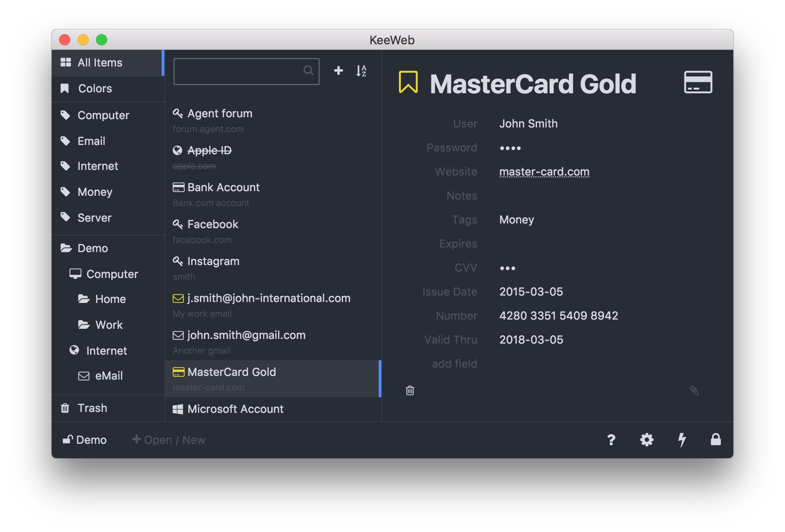Reveal the hidden Password dots
The image size is (785, 532).
tap(510, 148)
